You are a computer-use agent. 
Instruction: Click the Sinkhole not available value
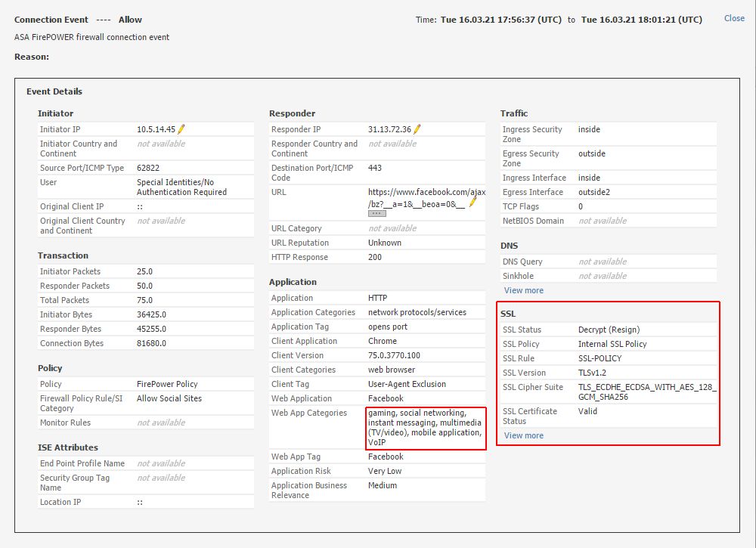603,276
